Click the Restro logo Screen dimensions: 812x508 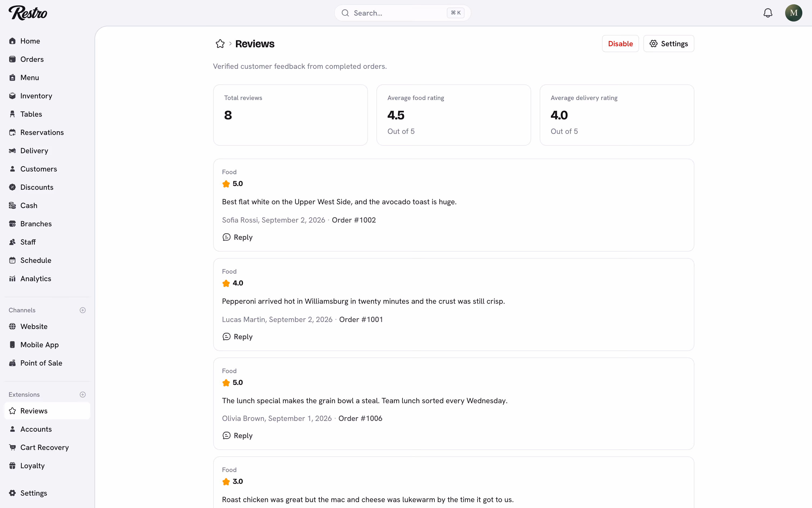(28, 13)
